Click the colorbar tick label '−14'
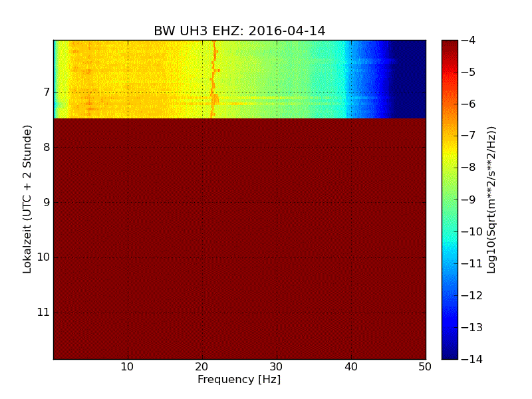The height and width of the screenshot is (399, 532). pyautogui.click(x=472, y=359)
